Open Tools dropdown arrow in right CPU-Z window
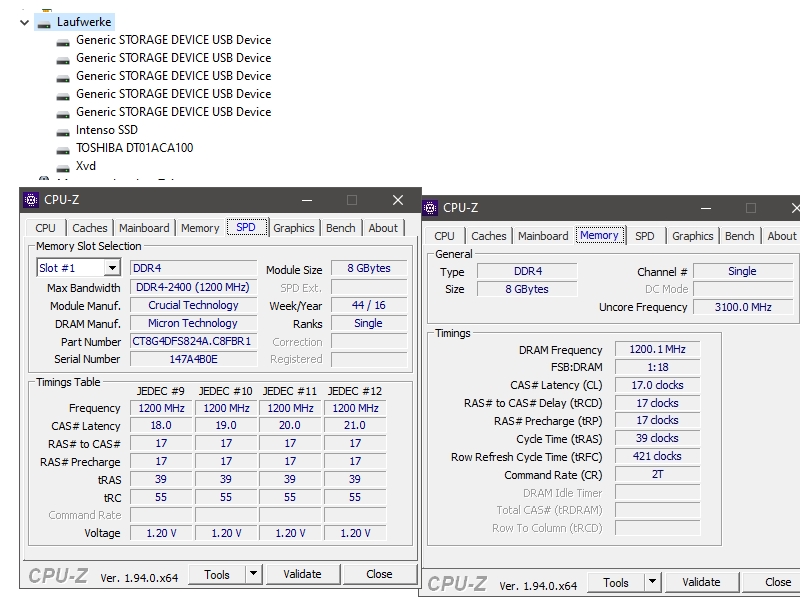 point(652,582)
